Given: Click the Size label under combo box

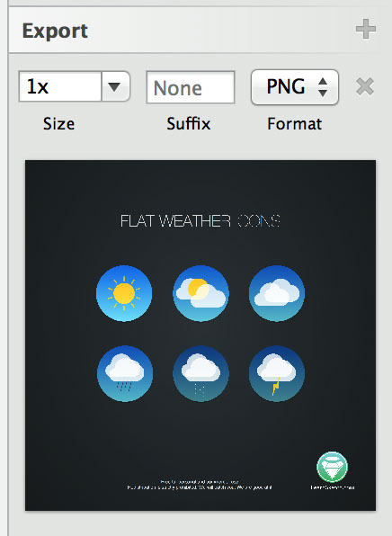Looking at the screenshot, I should point(58,124).
